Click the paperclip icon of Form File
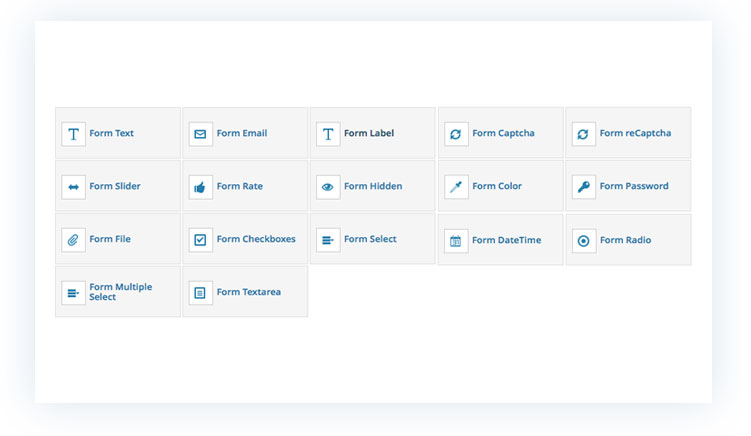 (73, 240)
